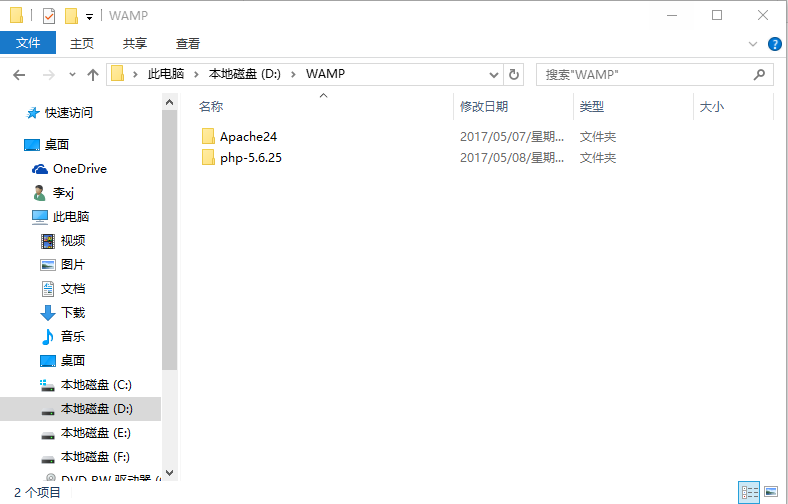Click the folder icon in the address bar
788x504 pixels.
click(x=117, y=74)
